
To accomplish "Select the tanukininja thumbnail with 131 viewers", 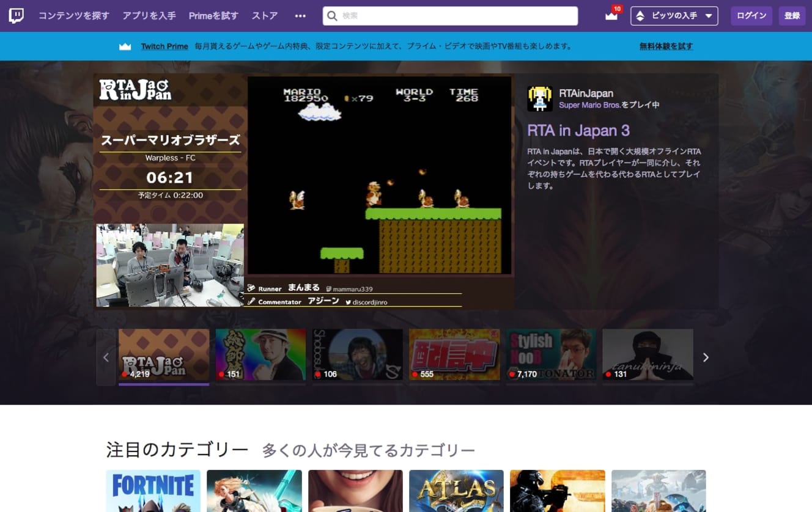I will [x=648, y=355].
